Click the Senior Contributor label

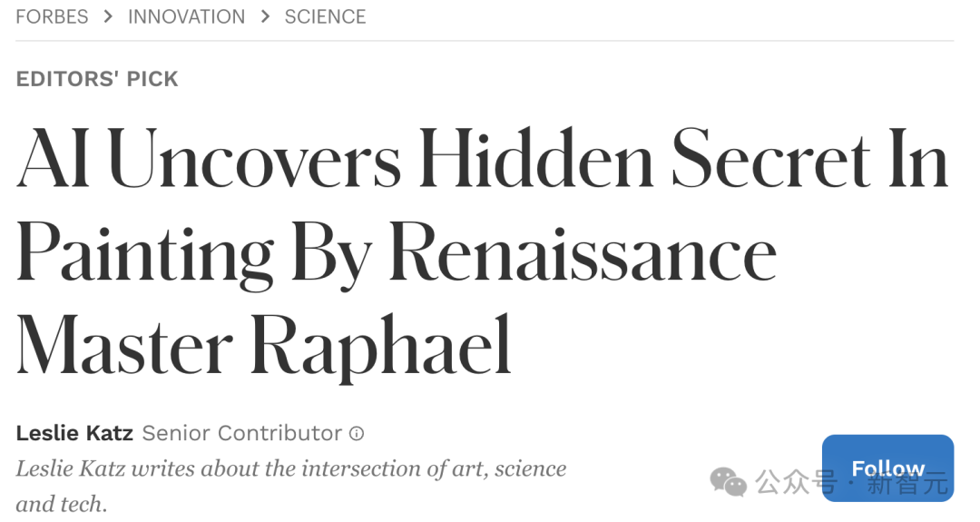[x=242, y=433]
